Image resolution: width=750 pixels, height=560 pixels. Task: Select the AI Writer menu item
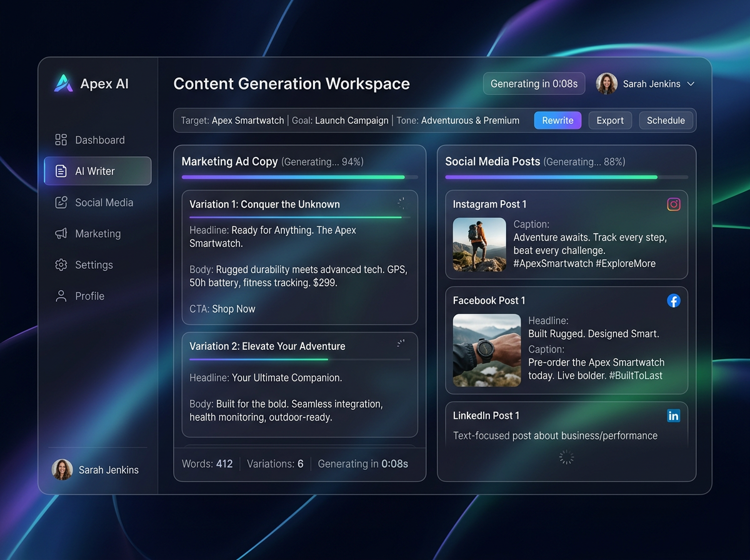(97, 171)
